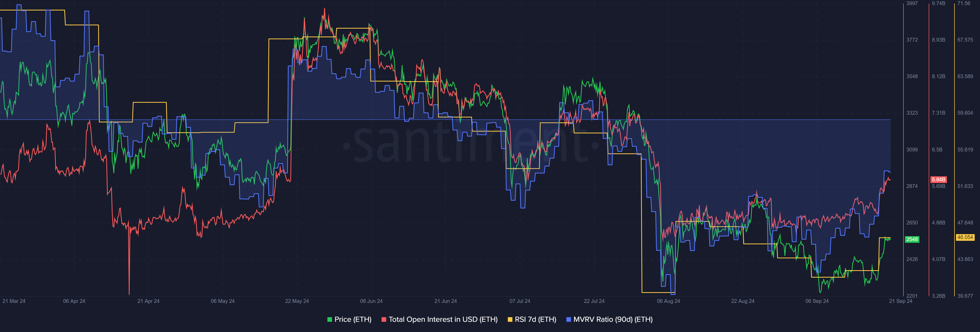
Task: Click the 8.12B open interest axis value
Action: [x=939, y=76]
